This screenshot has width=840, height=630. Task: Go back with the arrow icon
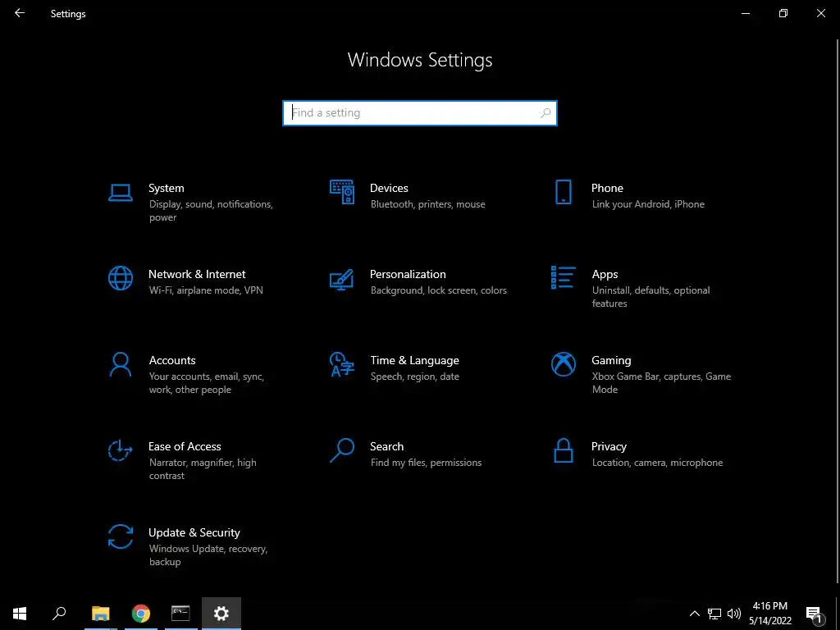20,13
